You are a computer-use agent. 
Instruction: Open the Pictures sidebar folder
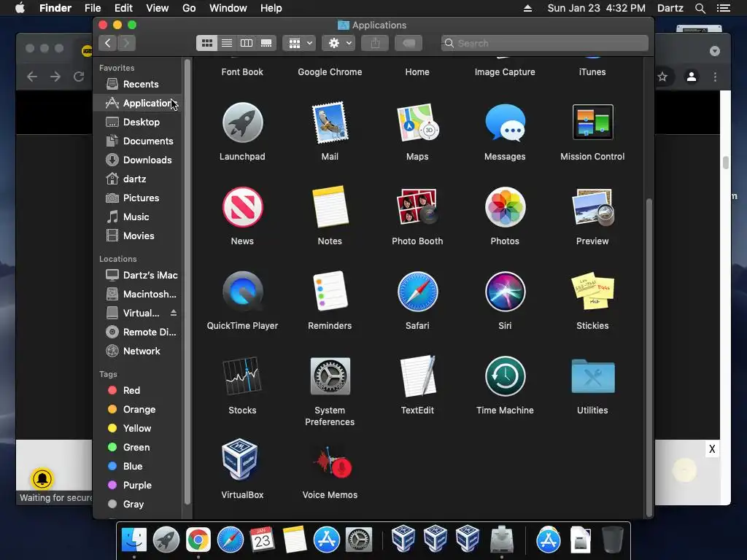pyautogui.click(x=138, y=198)
